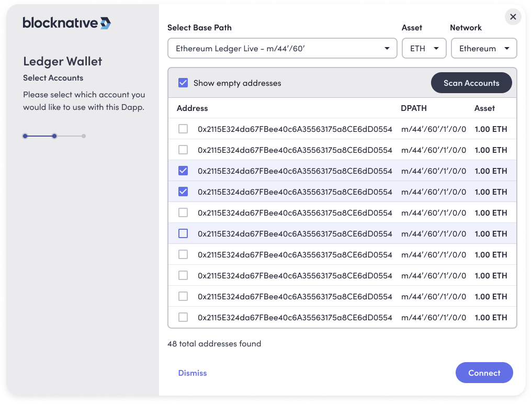This screenshot has width=532, height=404.
Task: Open the ETH asset dropdown
Action: click(424, 48)
